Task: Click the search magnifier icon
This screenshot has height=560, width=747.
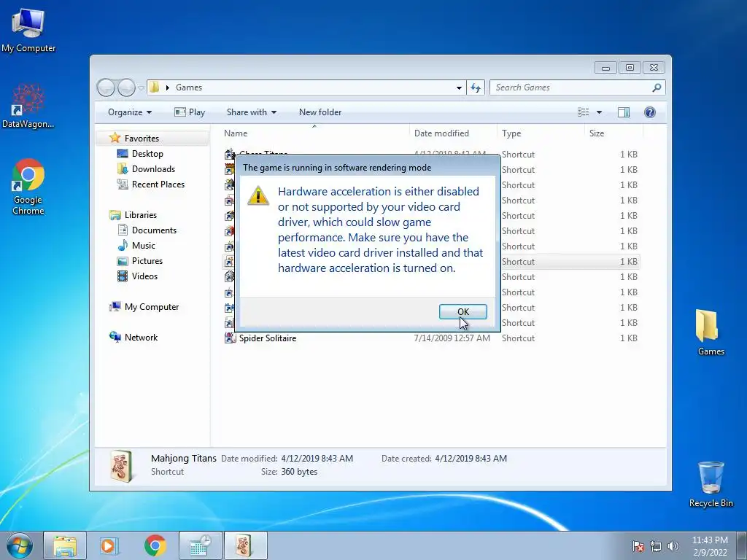Action: tap(657, 87)
